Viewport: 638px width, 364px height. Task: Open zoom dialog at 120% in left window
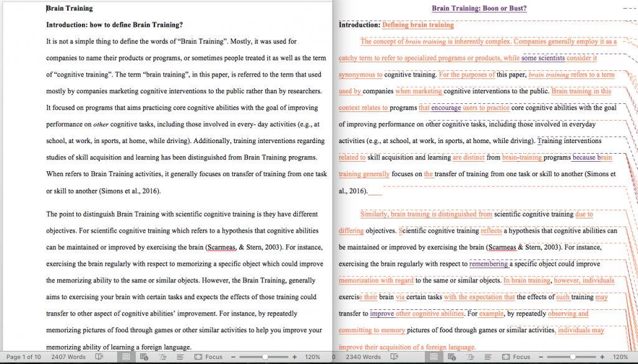313,357
